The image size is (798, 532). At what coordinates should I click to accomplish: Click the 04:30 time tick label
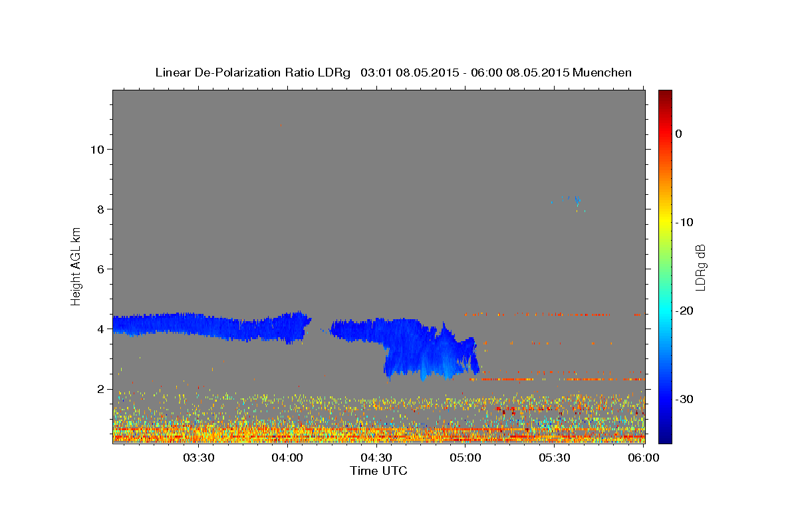[x=376, y=458]
